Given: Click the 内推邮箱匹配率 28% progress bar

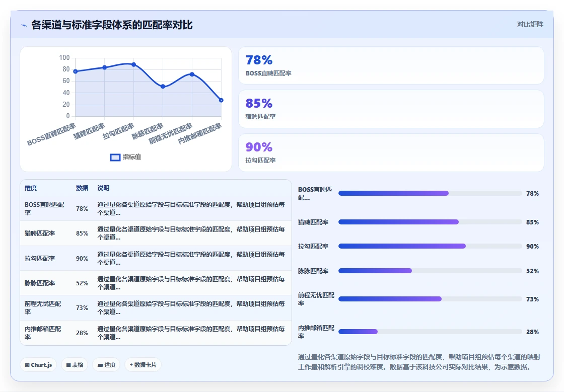Looking at the screenshot, I should tap(430, 332).
